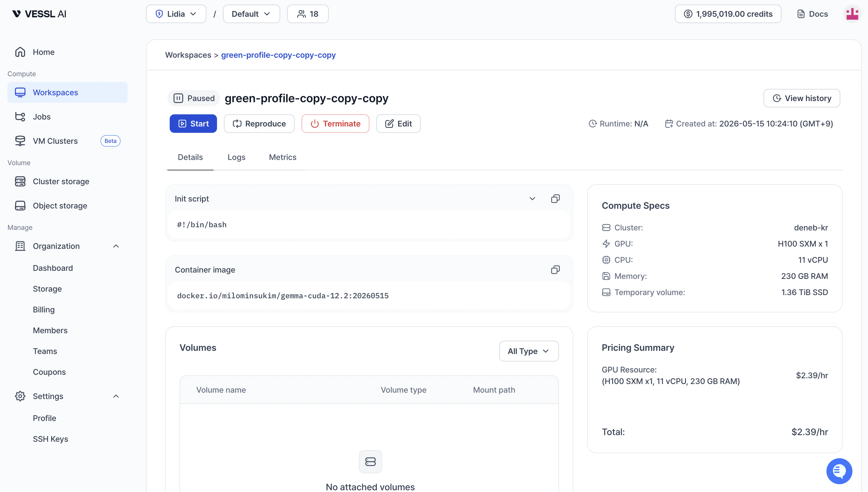Viewport: 868px width, 492px height.
Task: Open Profile settings
Action: [44, 418]
